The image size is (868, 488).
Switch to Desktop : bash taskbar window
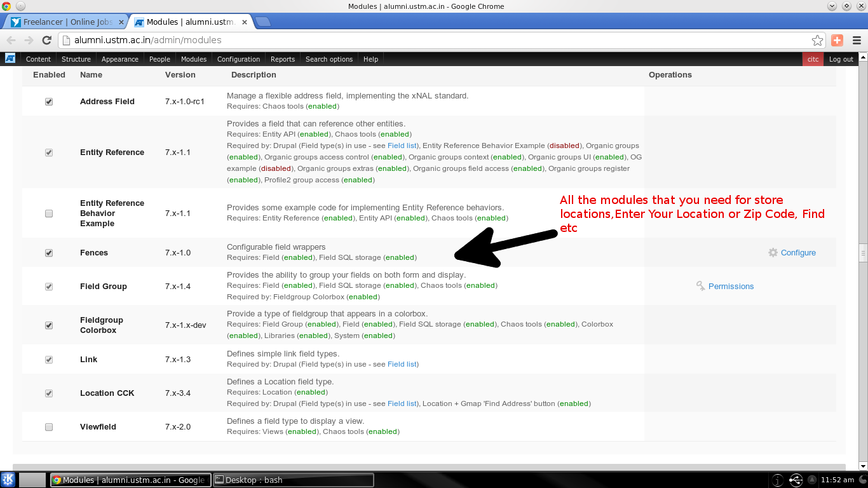(x=292, y=480)
